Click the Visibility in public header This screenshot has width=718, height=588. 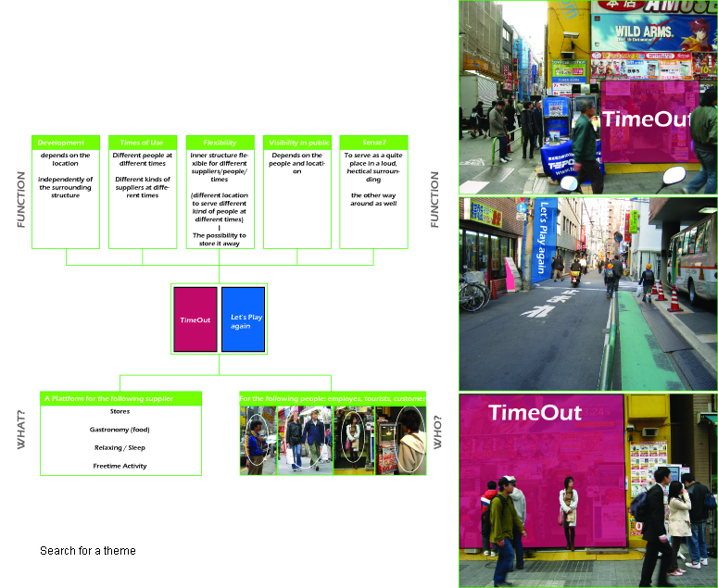(297, 143)
